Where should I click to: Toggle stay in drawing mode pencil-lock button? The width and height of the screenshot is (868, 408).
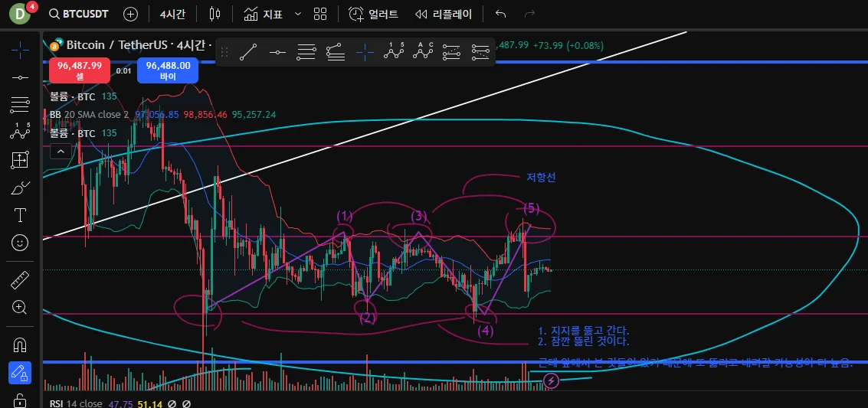(x=20, y=372)
